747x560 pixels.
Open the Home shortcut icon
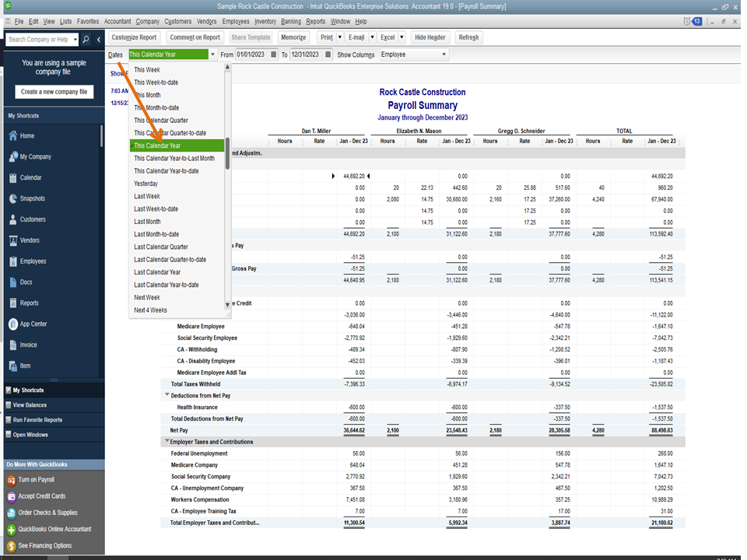(13, 135)
